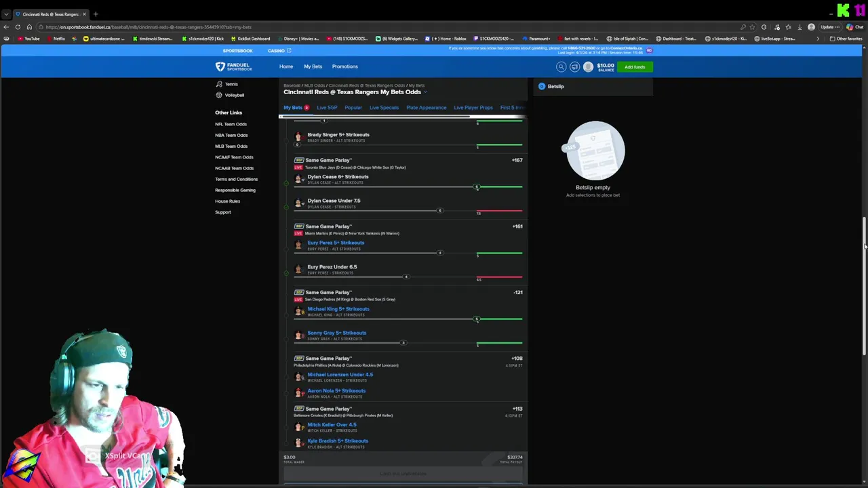Open MLB Team Odds link

point(231,146)
